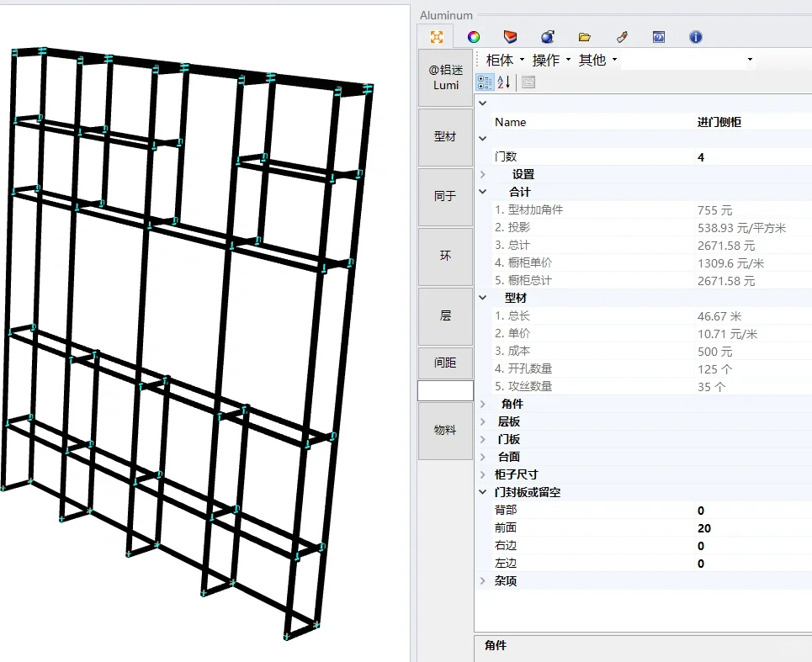Screen dimensions: 812x662
Task: Select the 橱柜单价 row
Action: tap(652, 262)
